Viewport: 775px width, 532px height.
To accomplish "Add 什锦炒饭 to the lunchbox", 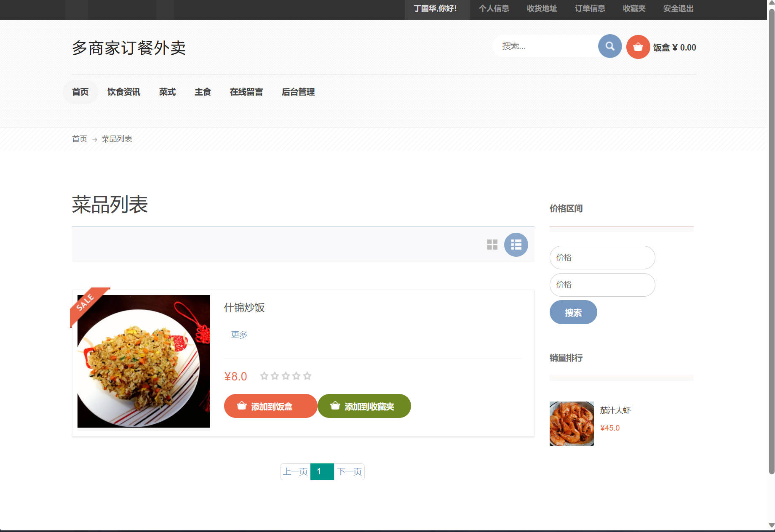I will 270,406.
